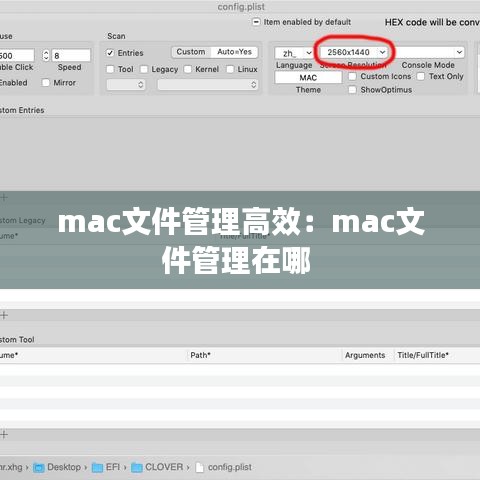Screen dimensions: 480x480
Task: Open the EFI folder in path bar
Action: click(106, 467)
